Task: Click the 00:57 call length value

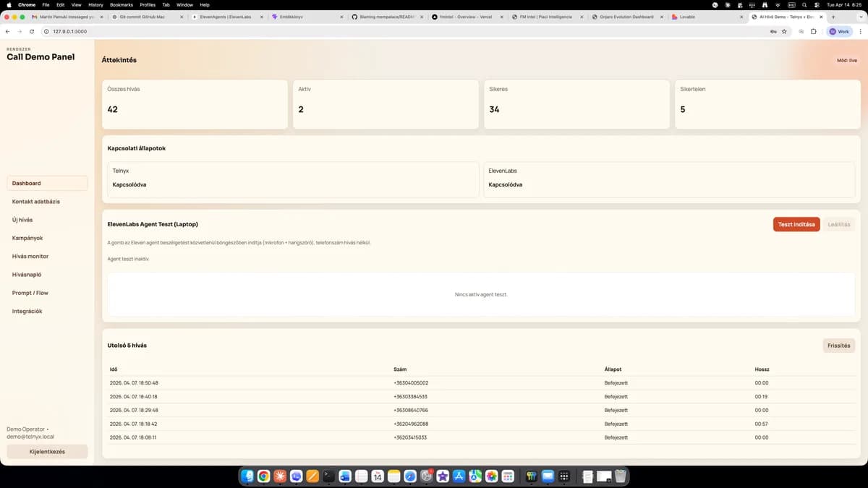Action: (x=762, y=424)
